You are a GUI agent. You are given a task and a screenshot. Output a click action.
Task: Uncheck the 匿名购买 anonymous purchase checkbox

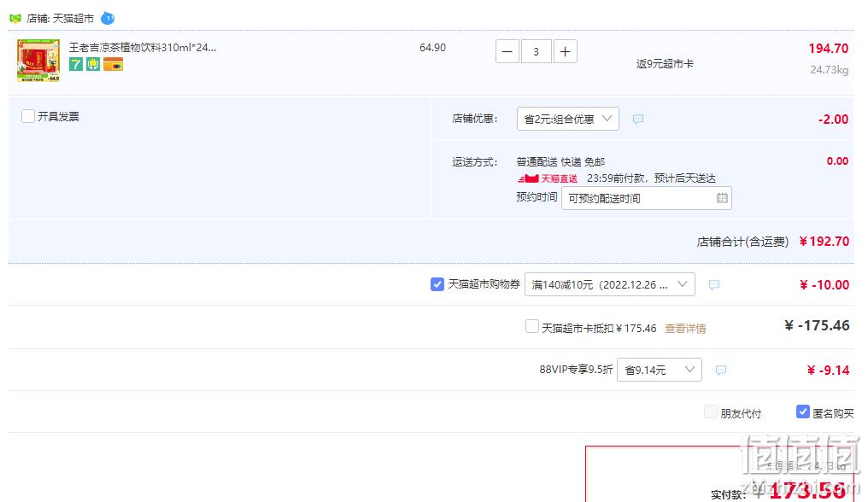[x=803, y=412]
